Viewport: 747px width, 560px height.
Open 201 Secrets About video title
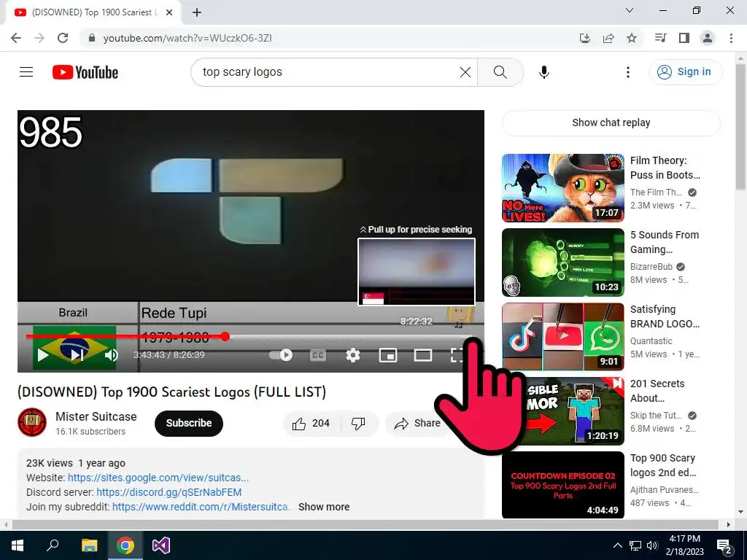[x=657, y=391]
